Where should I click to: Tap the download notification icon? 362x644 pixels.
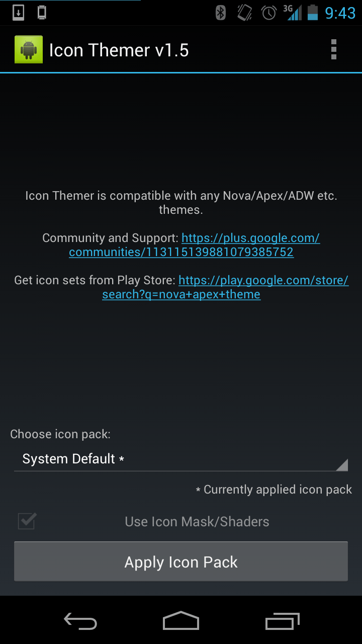18,13
